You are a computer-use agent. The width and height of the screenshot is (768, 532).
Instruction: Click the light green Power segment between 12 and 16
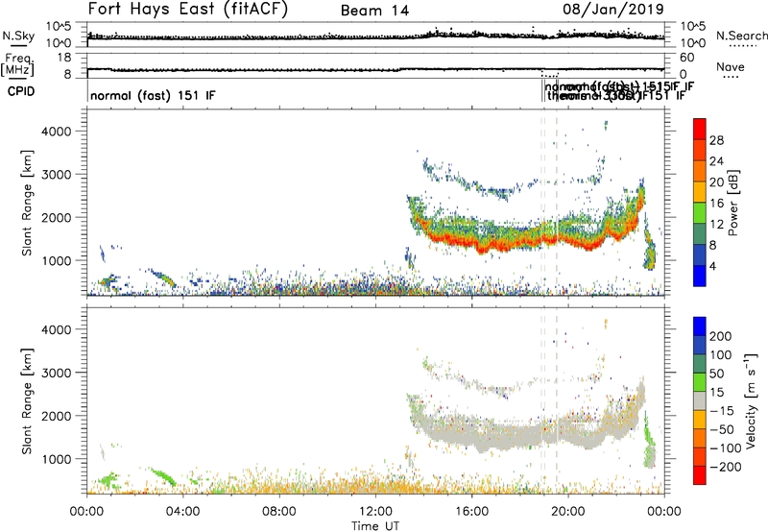coord(700,213)
